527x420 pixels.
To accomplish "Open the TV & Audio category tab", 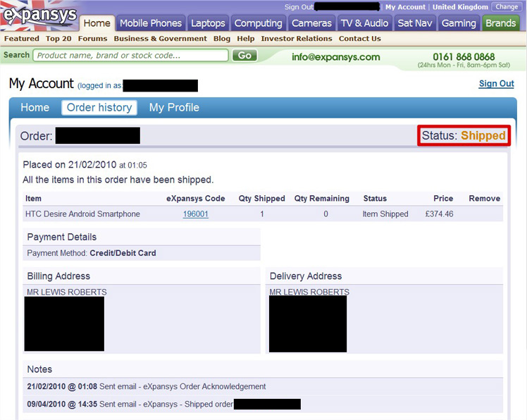I will (364, 23).
